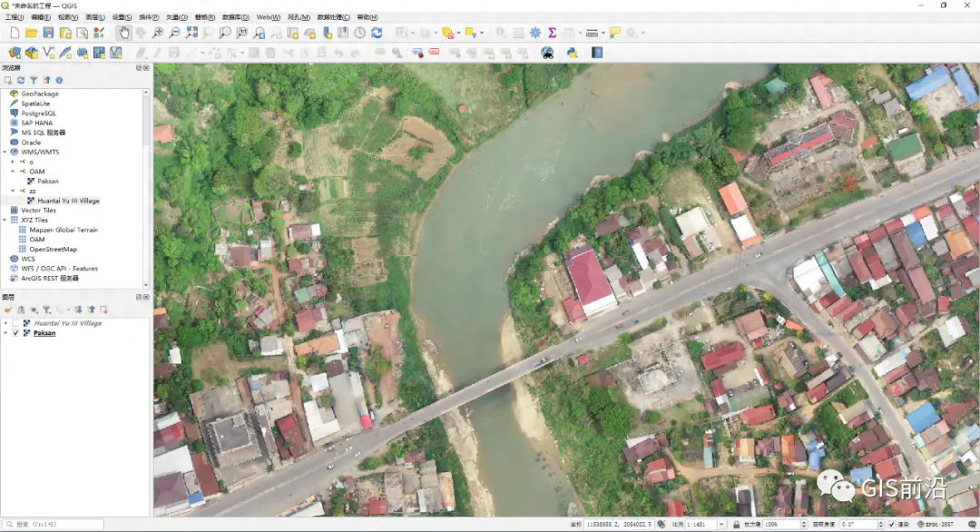
Task: Collapse the WMS/WMTS tree node
Action: 5,153
